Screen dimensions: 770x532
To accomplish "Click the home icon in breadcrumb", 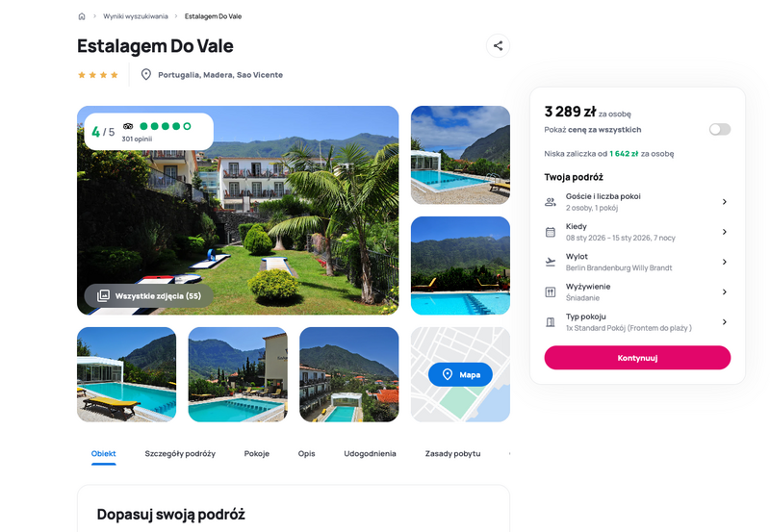I will (x=82, y=16).
